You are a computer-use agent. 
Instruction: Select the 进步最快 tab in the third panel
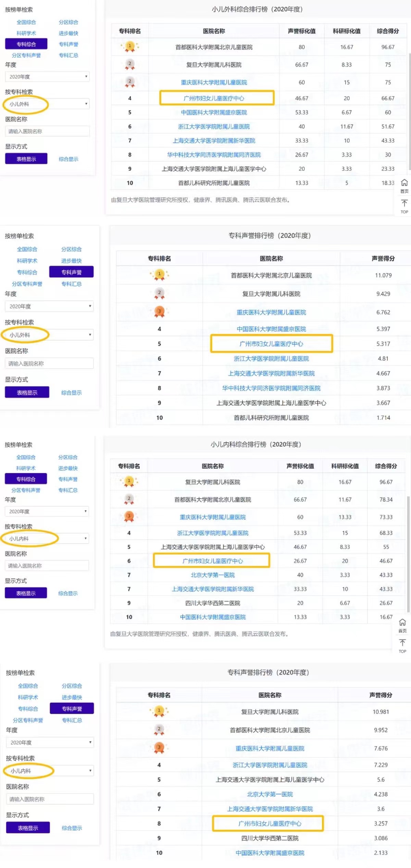[x=68, y=468]
